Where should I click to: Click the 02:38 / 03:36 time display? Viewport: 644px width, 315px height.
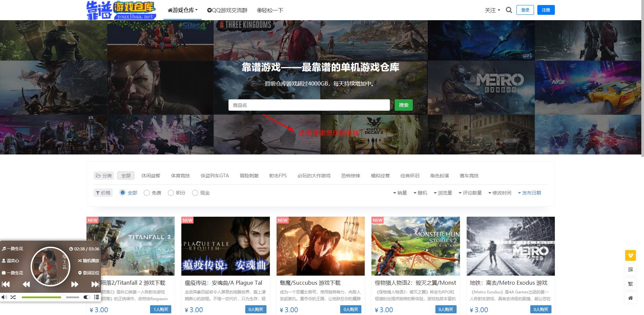point(84,249)
